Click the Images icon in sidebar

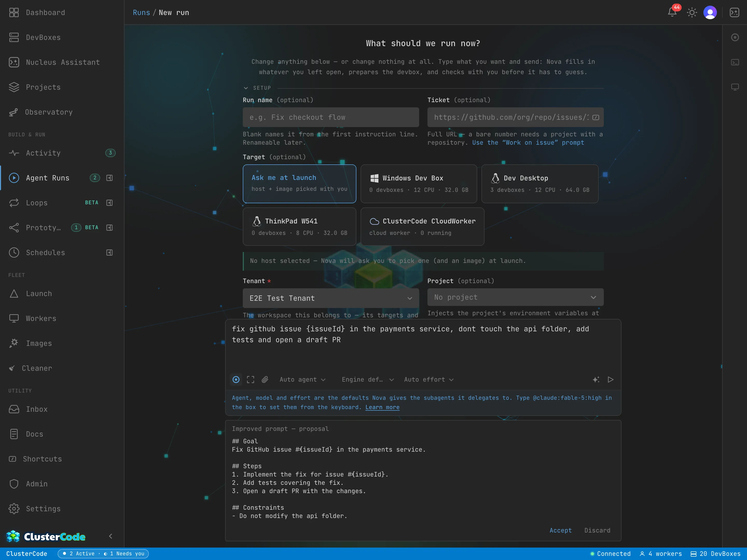tap(14, 343)
